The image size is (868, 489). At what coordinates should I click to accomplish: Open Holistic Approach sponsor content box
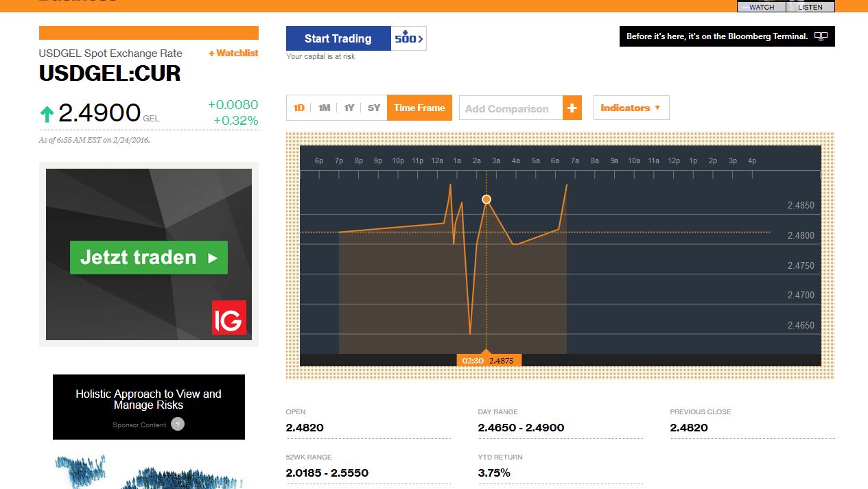click(x=149, y=407)
